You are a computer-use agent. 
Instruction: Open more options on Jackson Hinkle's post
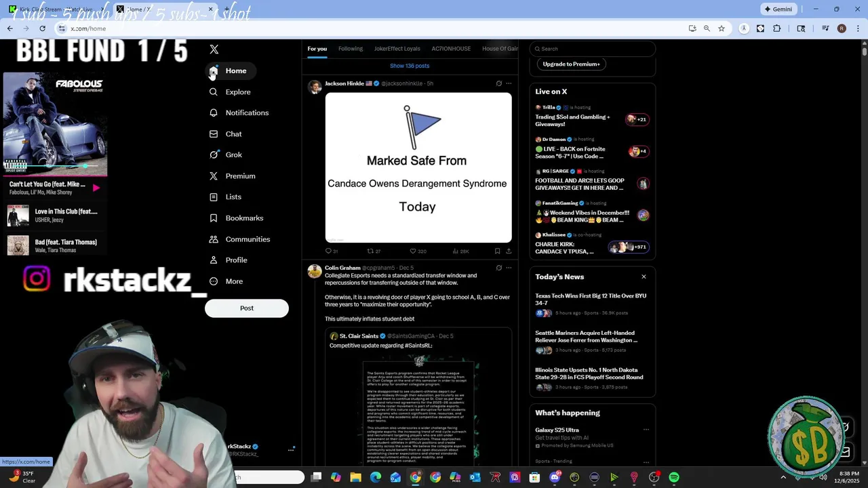(509, 83)
